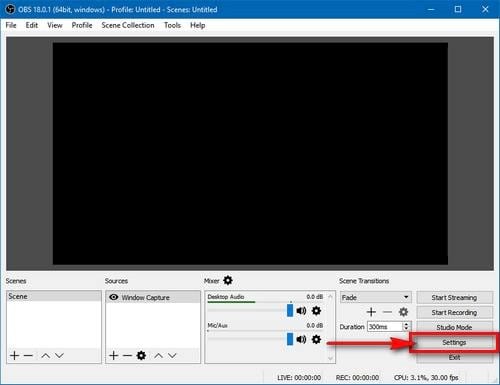The width and height of the screenshot is (500, 385).
Task: Open Desktop Audio settings gear
Action: point(316,311)
